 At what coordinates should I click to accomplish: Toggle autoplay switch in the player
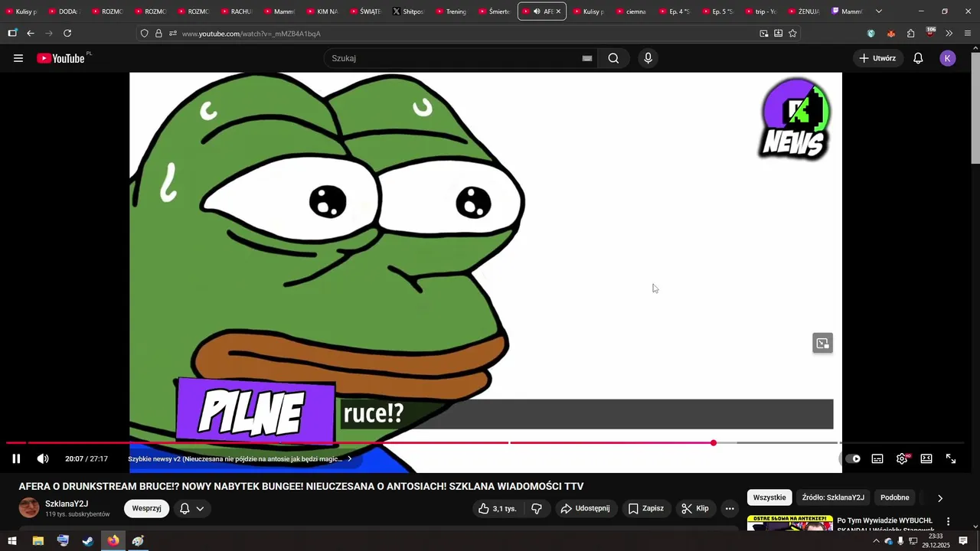[853, 458]
